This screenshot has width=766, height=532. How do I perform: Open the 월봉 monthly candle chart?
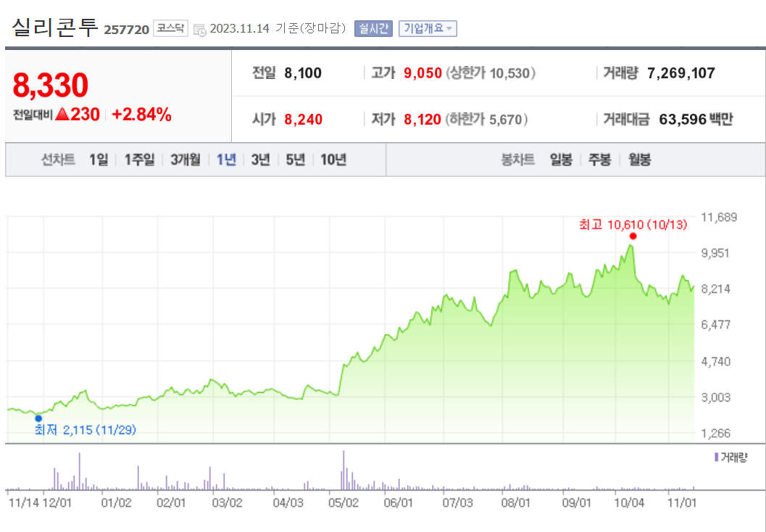tap(639, 159)
